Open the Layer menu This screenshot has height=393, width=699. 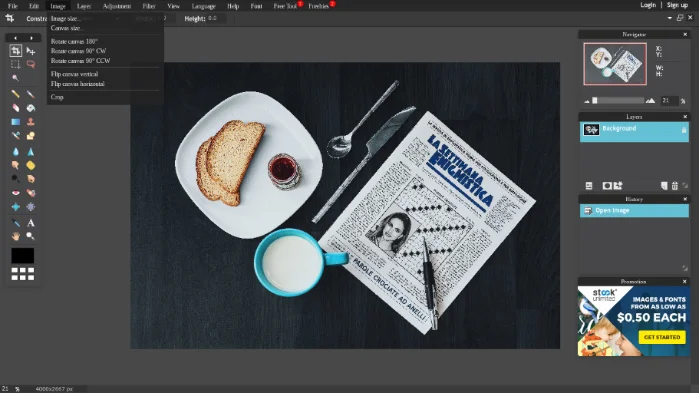(x=83, y=6)
